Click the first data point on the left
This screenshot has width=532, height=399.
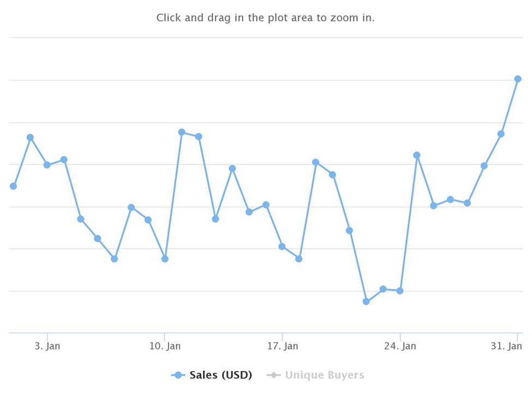13,186
